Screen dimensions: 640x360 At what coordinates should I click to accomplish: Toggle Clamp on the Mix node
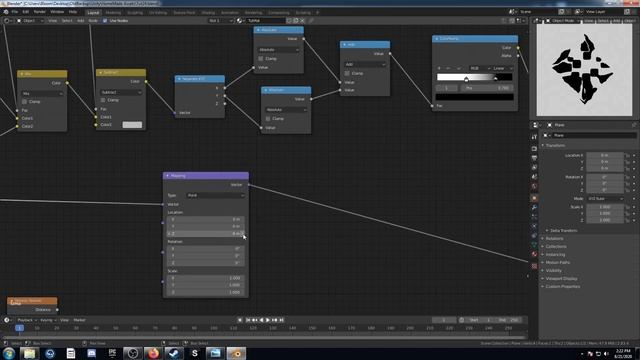coord(24,102)
